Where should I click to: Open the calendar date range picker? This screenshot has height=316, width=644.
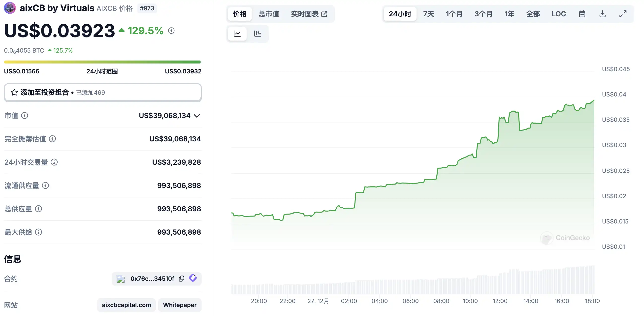582,14
